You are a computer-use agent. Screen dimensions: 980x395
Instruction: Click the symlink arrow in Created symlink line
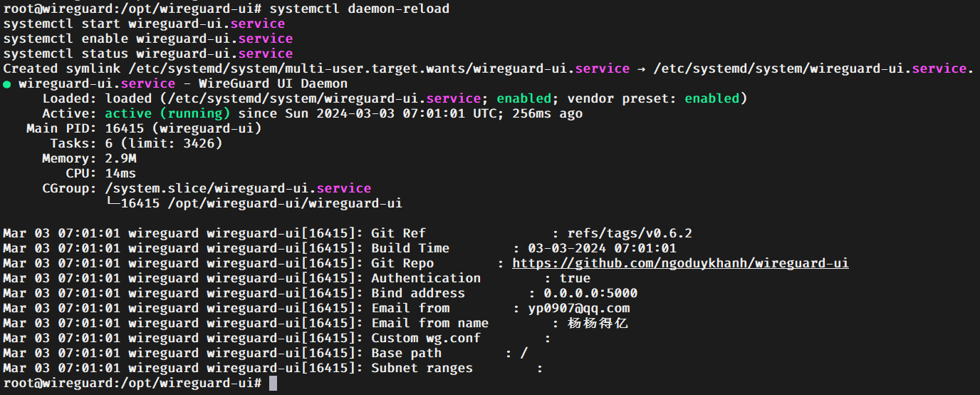click(641, 69)
